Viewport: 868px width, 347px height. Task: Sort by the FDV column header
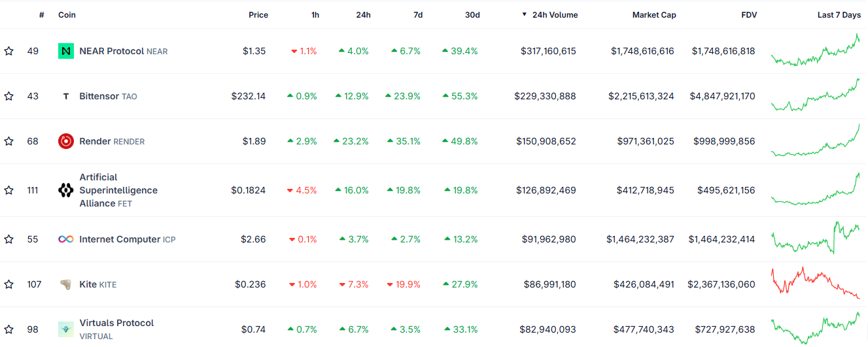click(749, 15)
